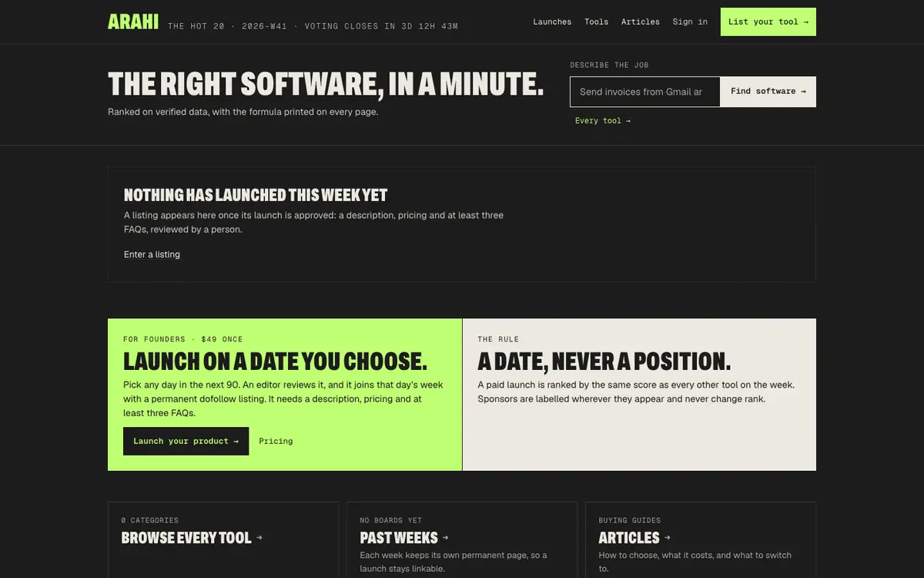Open the Past Weeks card heading
This screenshot has height=578, width=924.
(x=404, y=538)
